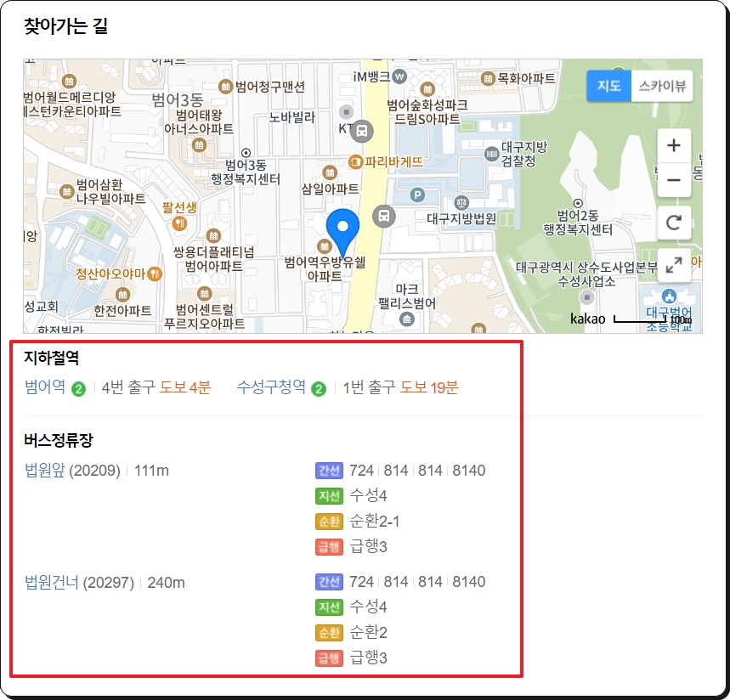Click the blue location pin marker
Screen dimensions: 730x700
342,232
